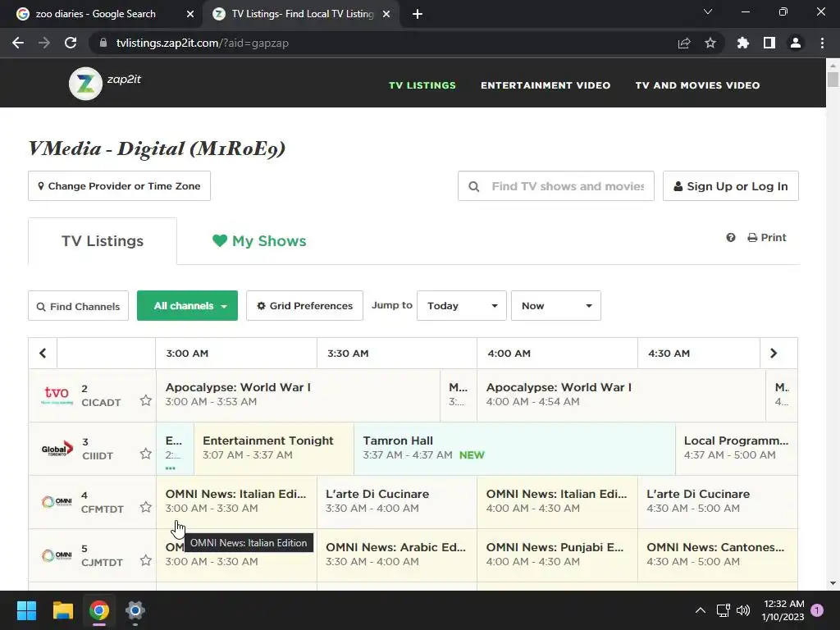Click the page vertical scrollbar thumb
The image size is (840, 630).
pos(833,79)
